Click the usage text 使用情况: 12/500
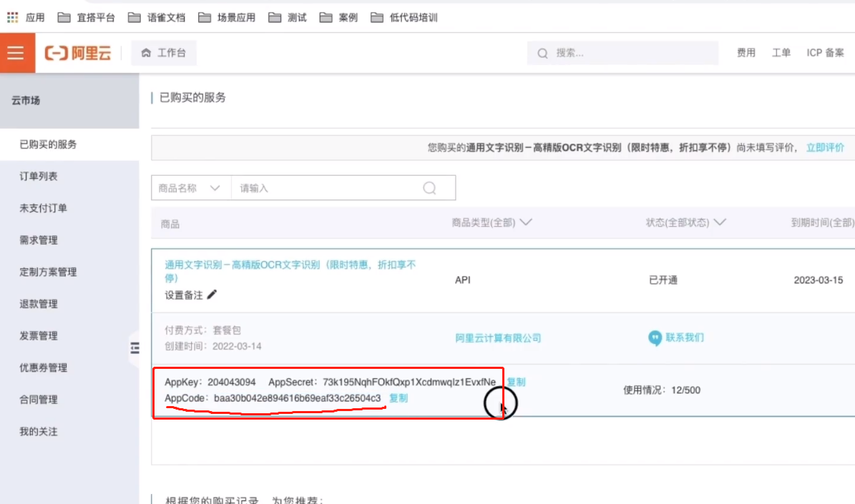Screen dimensions: 855x504 [661, 390]
